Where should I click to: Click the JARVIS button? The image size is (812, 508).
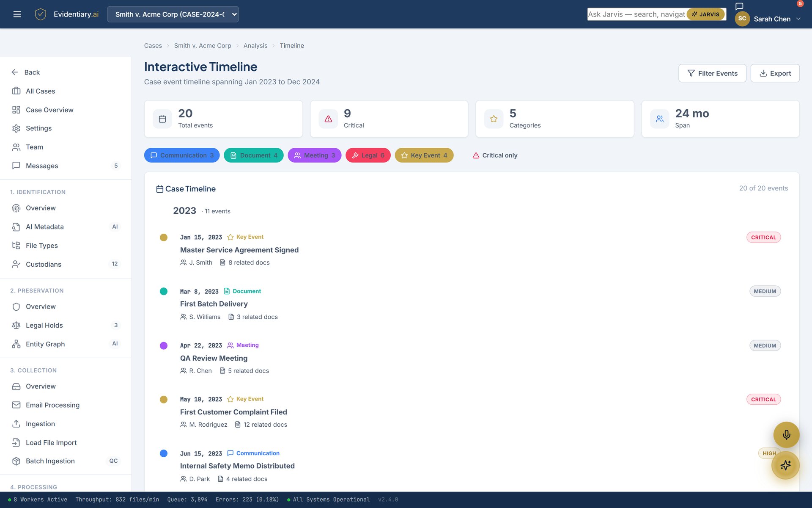(x=705, y=14)
